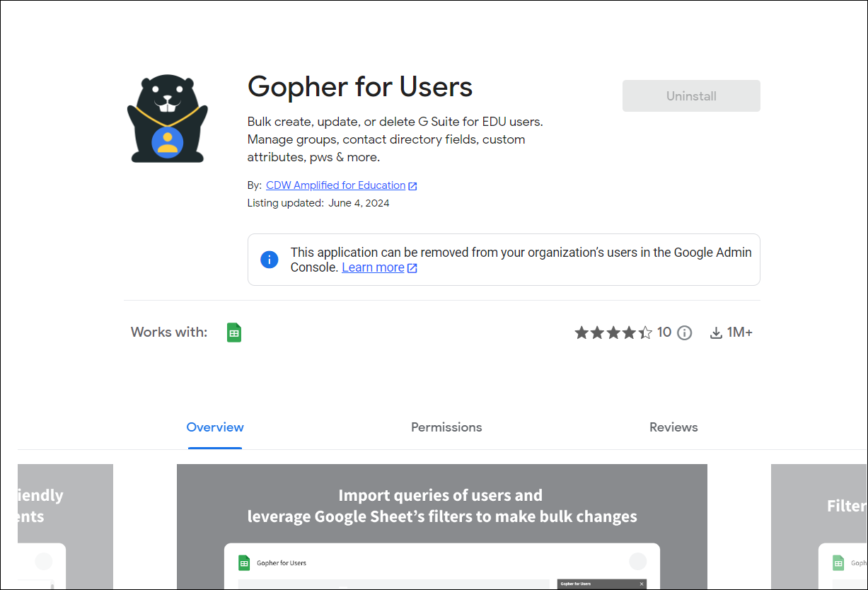
Task: Click the blue info icon in the notice box
Action: [x=270, y=260]
